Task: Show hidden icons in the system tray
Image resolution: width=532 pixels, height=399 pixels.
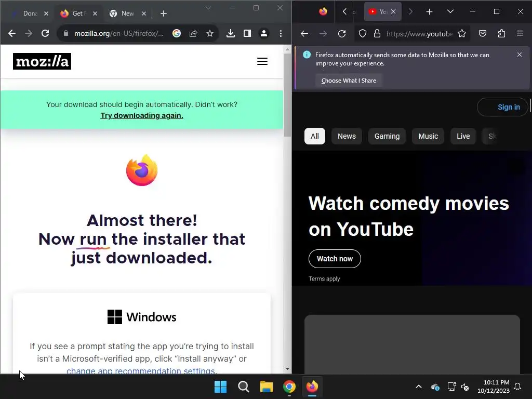Action: pyautogui.click(x=419, y=387)
